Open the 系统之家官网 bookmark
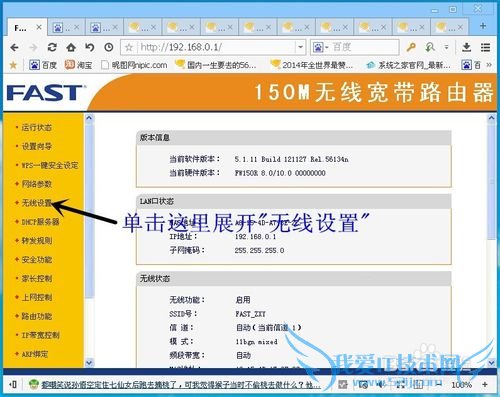The image size is (500, 397). pyautogui.click(x=408, y=65)
